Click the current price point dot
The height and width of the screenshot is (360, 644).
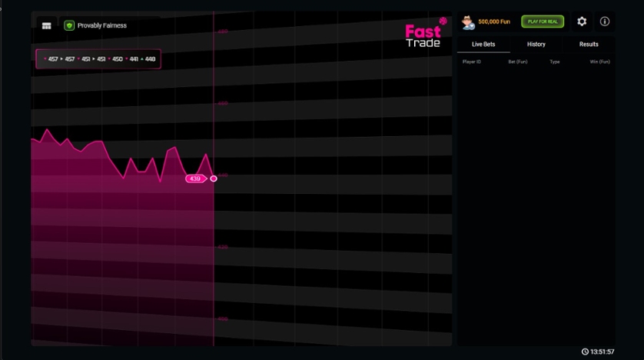point(214,178)
